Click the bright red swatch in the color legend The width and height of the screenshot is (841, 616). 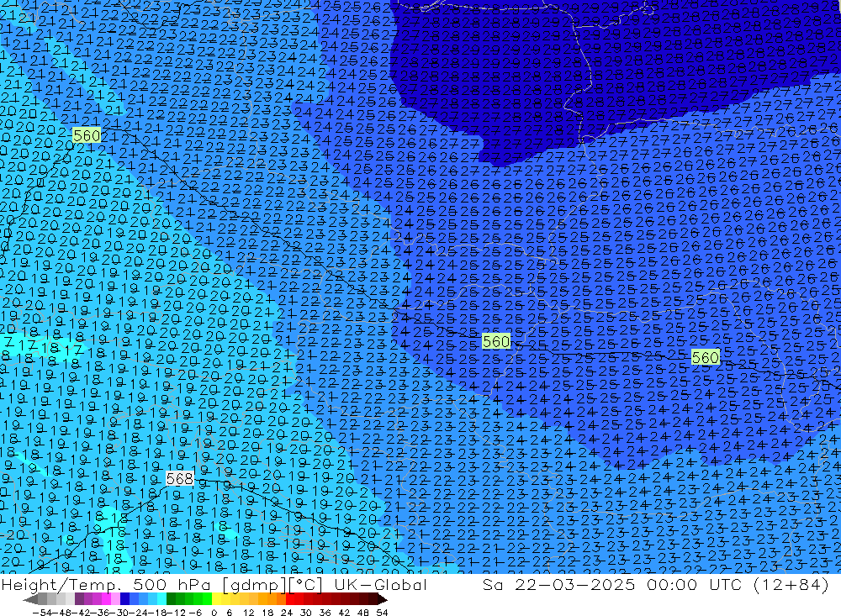point(290,600)
